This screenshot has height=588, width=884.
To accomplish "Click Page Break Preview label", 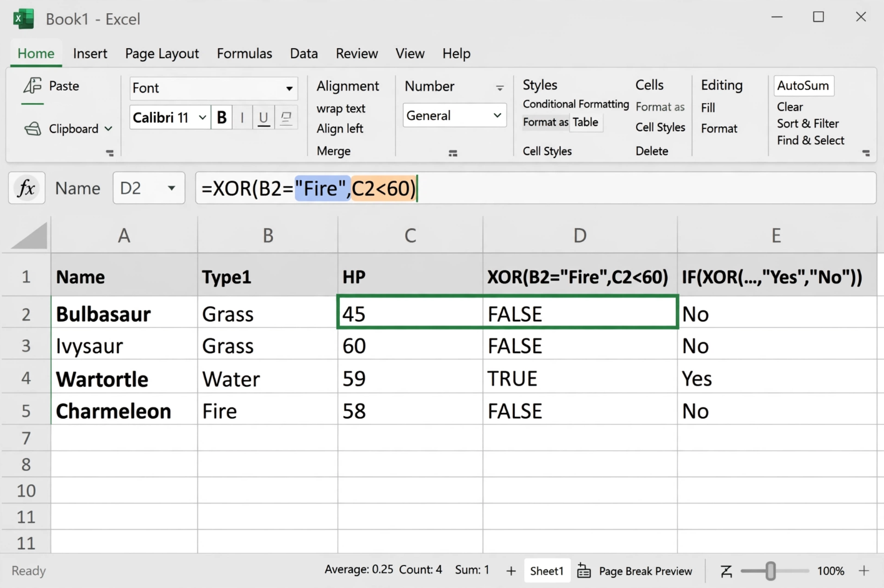I will click(x=645, y=571).
